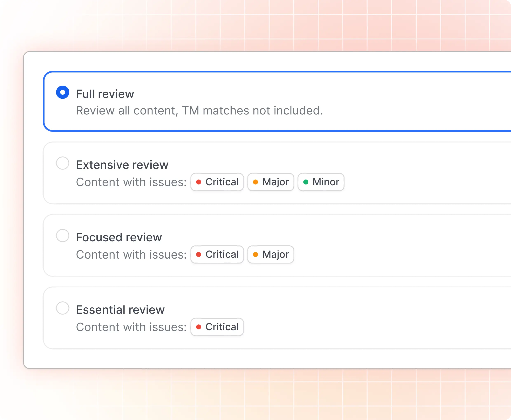
Task: Click 'Review all content, TM matches not included.'
Action: click(199, 111)
